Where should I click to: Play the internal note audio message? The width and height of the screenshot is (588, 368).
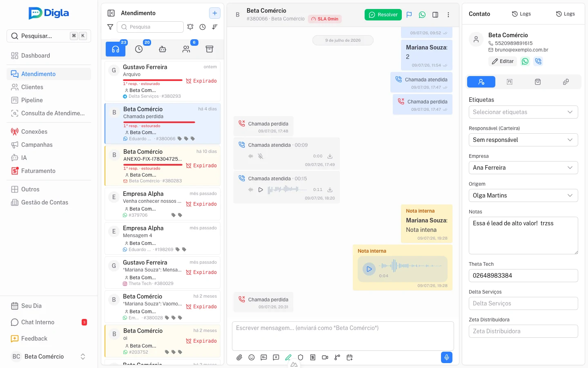click(369, 269)
